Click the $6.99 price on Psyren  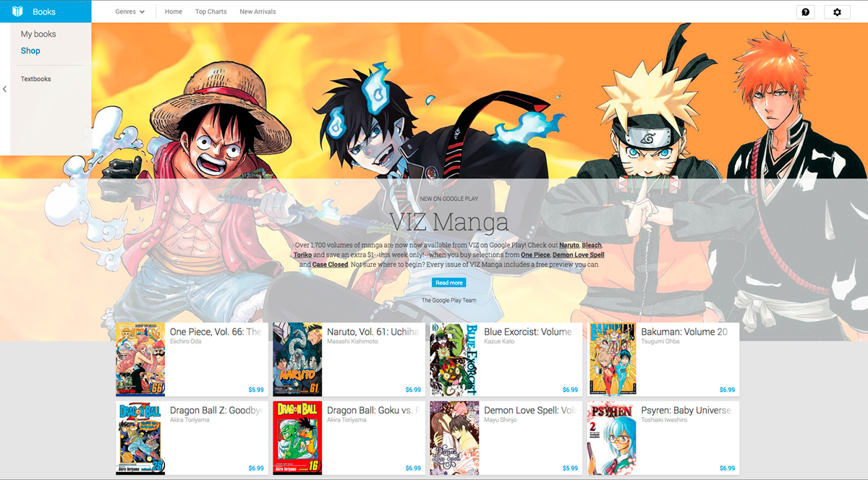click(727, 468)
